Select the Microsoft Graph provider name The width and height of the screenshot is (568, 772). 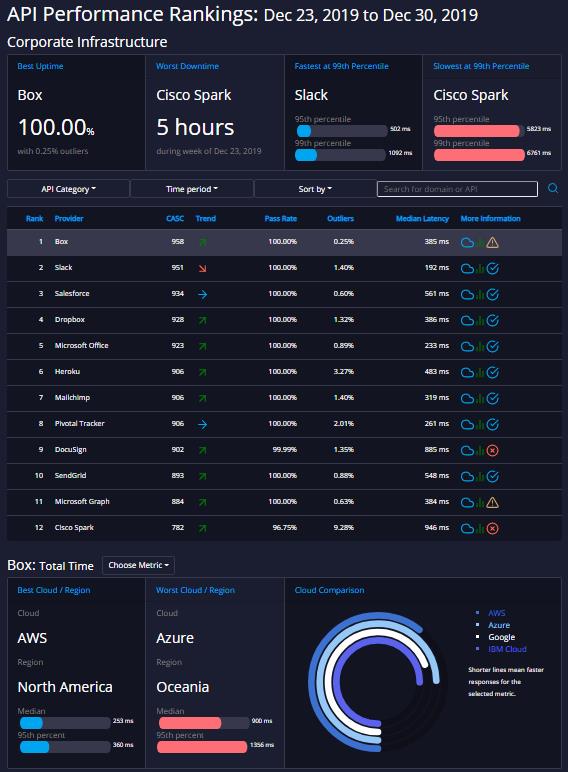[82, 501]
